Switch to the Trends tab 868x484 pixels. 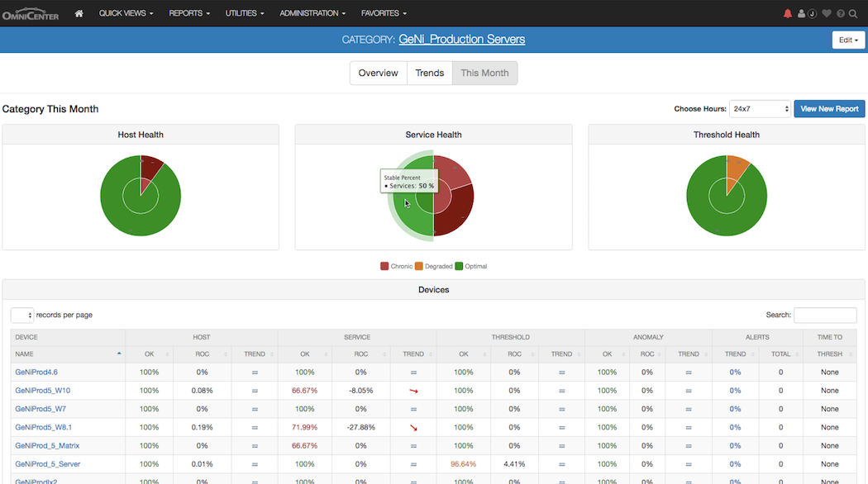(x=430, y=73)
